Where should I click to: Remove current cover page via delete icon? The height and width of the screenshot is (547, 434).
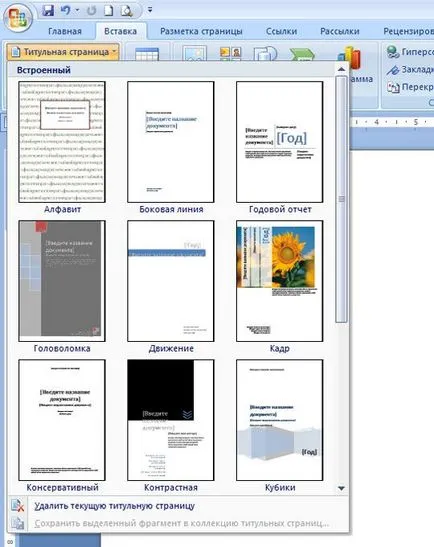[x=17, y=506]
